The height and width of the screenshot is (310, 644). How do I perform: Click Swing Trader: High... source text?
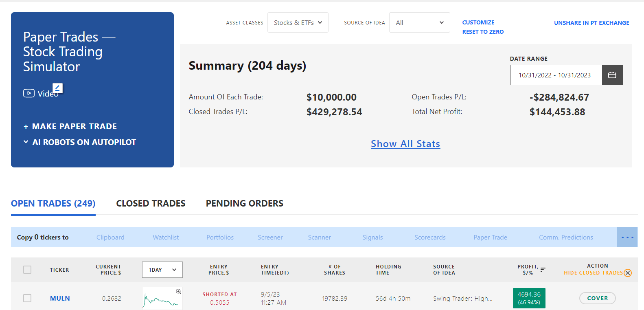(463, 298)
